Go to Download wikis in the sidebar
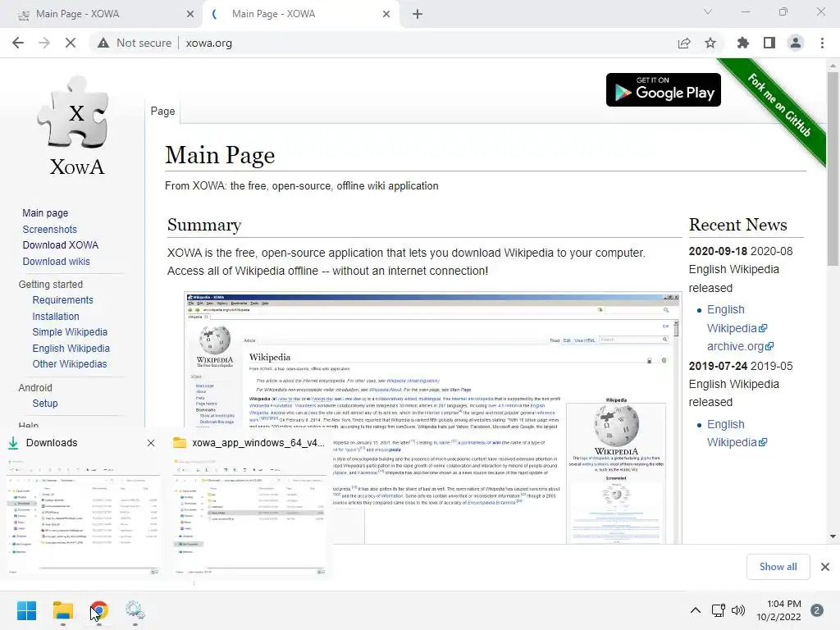 click(x=57, y=262)
